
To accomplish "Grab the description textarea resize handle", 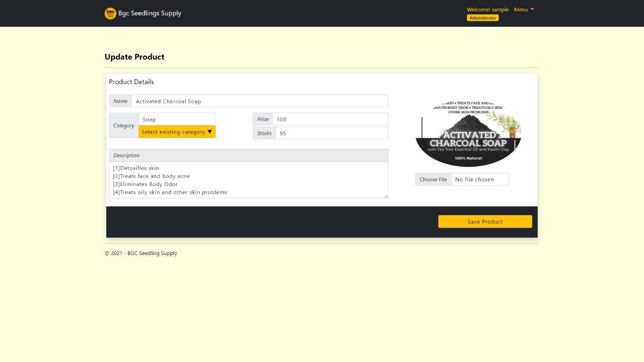I will tap(386, 196).
